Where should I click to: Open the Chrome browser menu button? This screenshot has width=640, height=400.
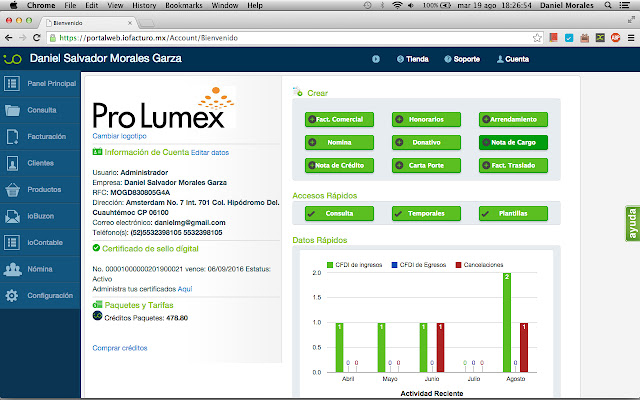click(631, 38)
